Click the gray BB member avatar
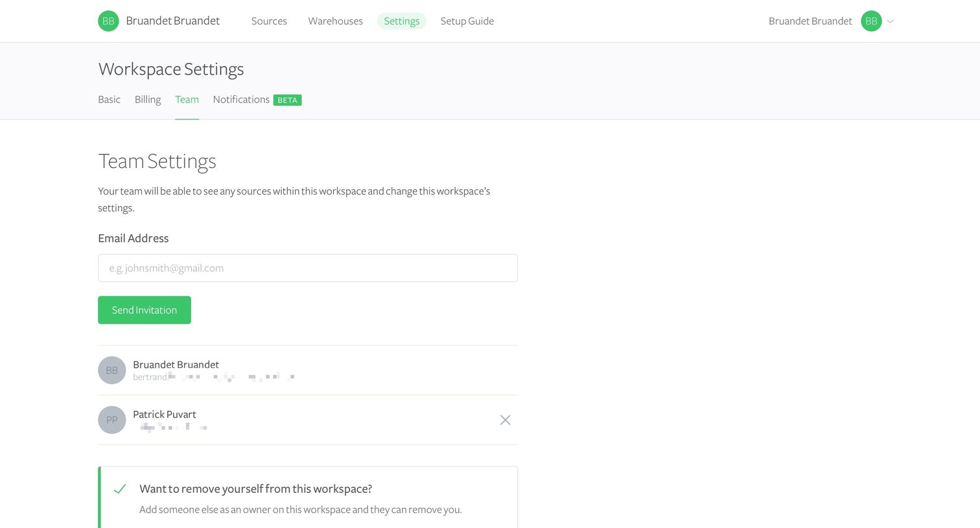The height and width of the screenshot is (528, 980). coord(111,370)
